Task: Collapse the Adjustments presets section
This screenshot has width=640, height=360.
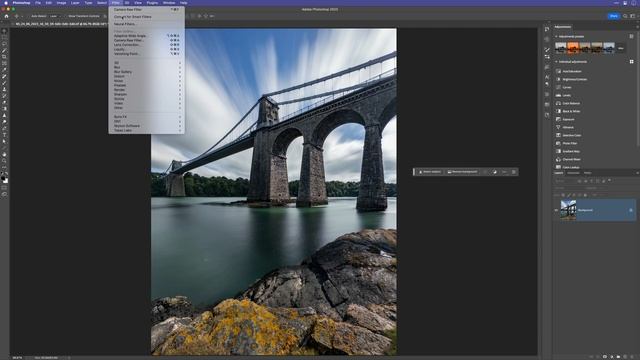Action: 556,36
